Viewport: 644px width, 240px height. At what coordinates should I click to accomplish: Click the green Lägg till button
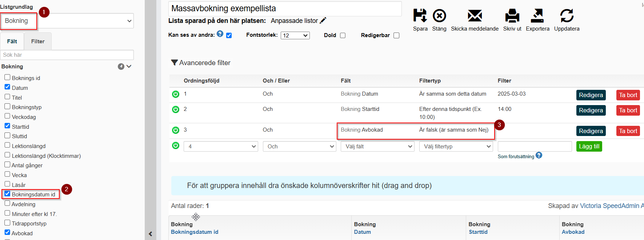(x=589, y=146)
